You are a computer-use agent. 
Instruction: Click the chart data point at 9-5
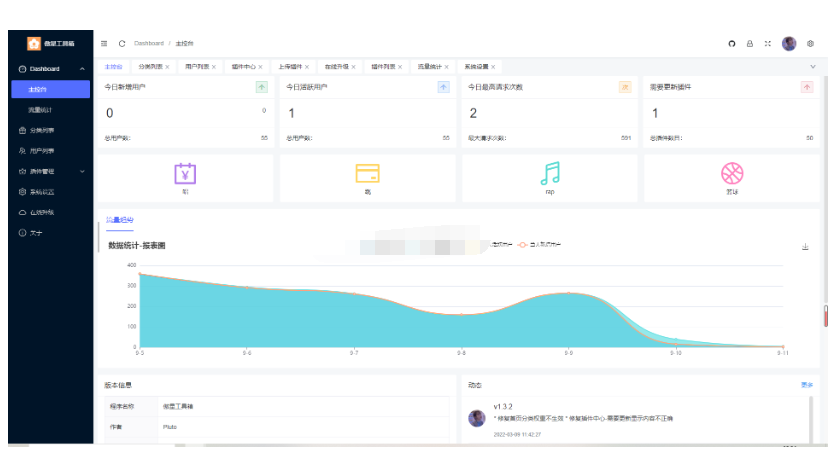coord(140,274)
